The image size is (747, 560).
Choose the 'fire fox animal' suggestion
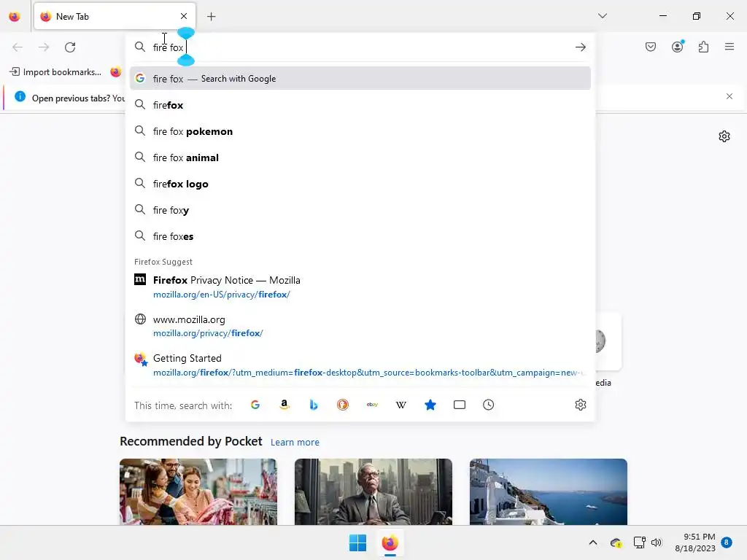[360, 157]
